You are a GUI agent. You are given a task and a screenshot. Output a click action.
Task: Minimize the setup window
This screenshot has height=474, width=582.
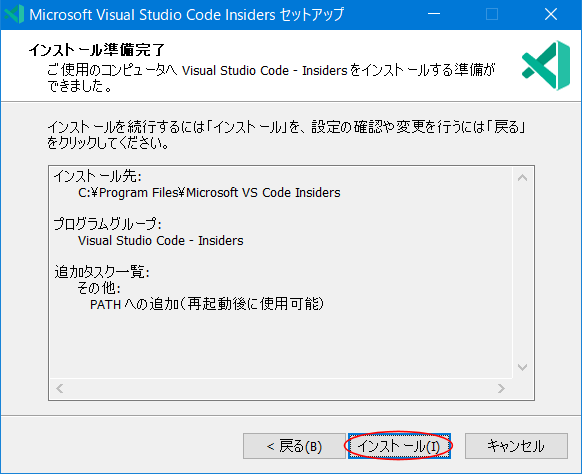point(434,14)
